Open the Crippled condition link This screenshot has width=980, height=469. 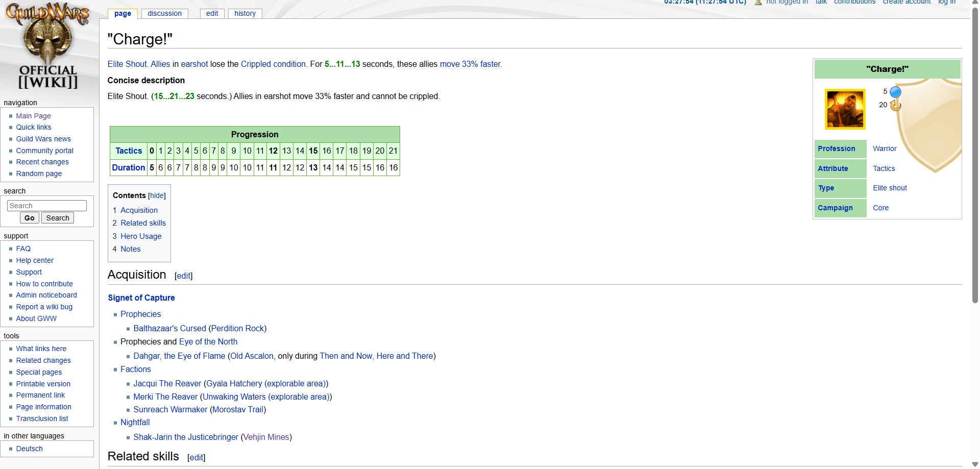tap(273, 64)
